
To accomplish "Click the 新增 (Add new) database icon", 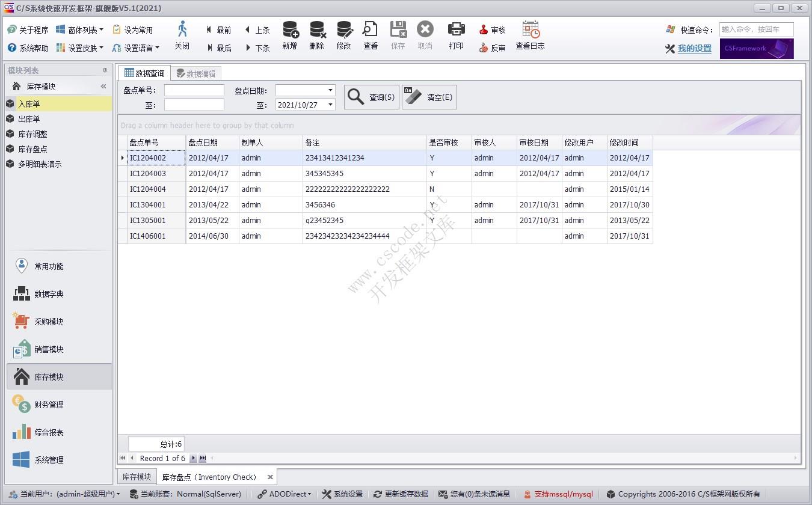I will (x=290, y=30).
